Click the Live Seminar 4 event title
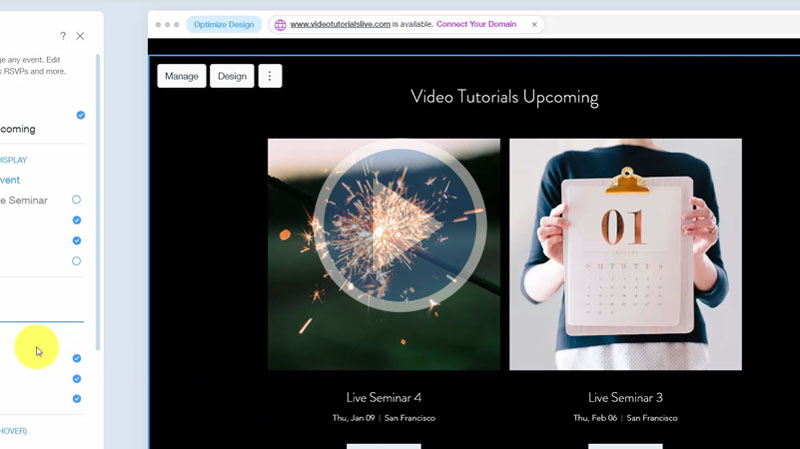800x449 pixels. [384, 397]
